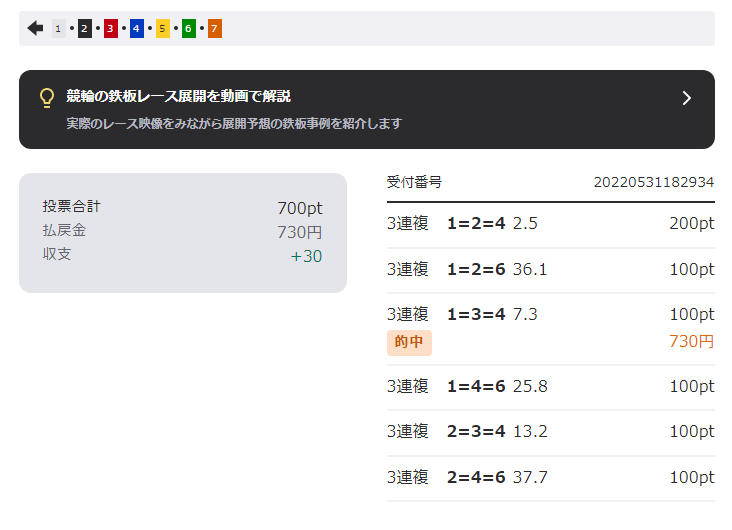Select the black number 2 rider badge
Image resolution: width=732 pixels, height=530 pixels.
click(x=84, y=28)
